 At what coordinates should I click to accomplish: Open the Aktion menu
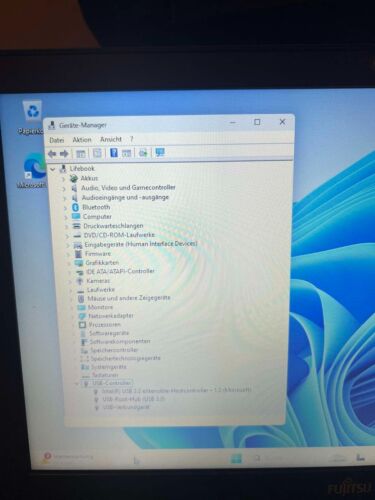click(82, 140)
